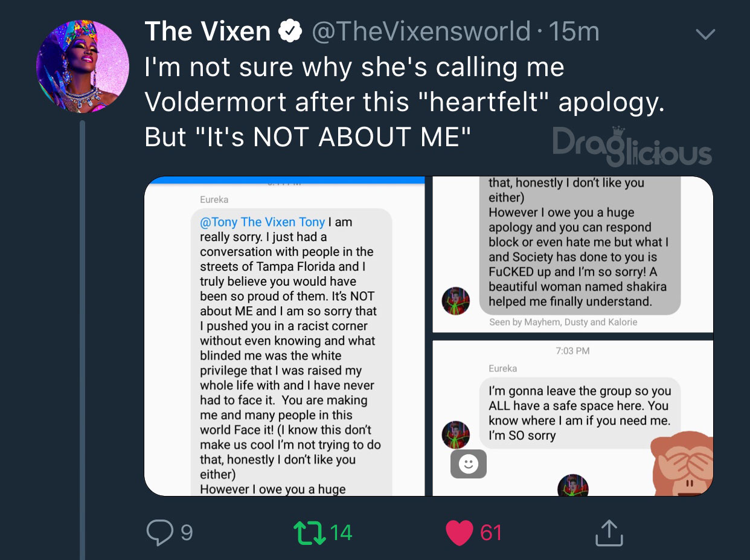
Task: Click the "@Tony The Vixen Tony" mention
Action: (x=262, y=222)
